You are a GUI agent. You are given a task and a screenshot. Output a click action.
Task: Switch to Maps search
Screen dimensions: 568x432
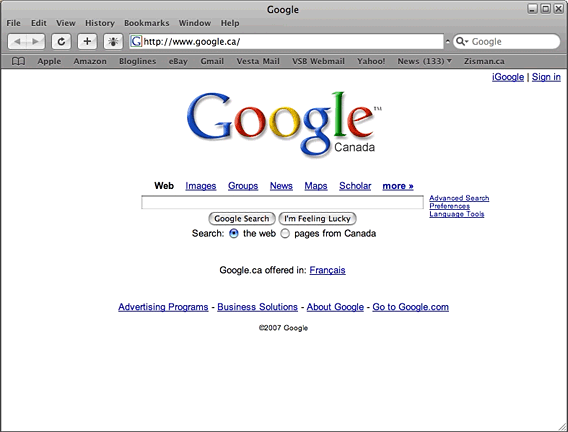point(316,186)
